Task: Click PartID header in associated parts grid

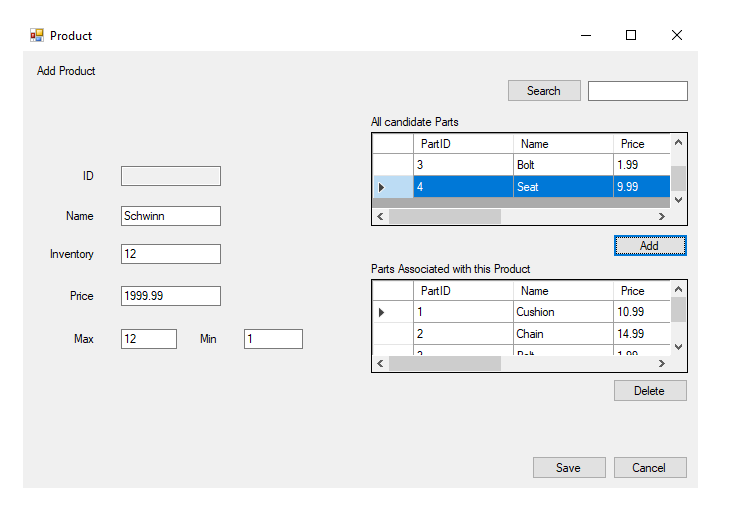Action: 463,291
